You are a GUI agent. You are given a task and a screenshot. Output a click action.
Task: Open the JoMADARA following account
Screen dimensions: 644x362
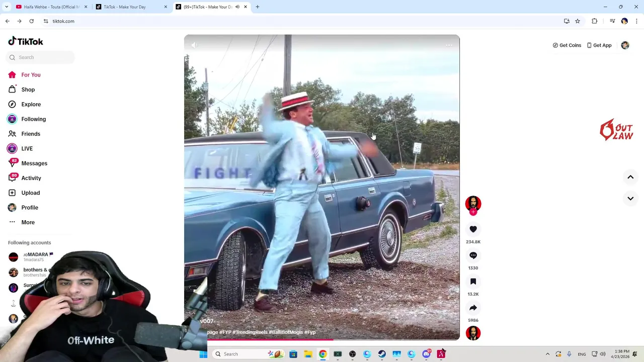[36, 256]
